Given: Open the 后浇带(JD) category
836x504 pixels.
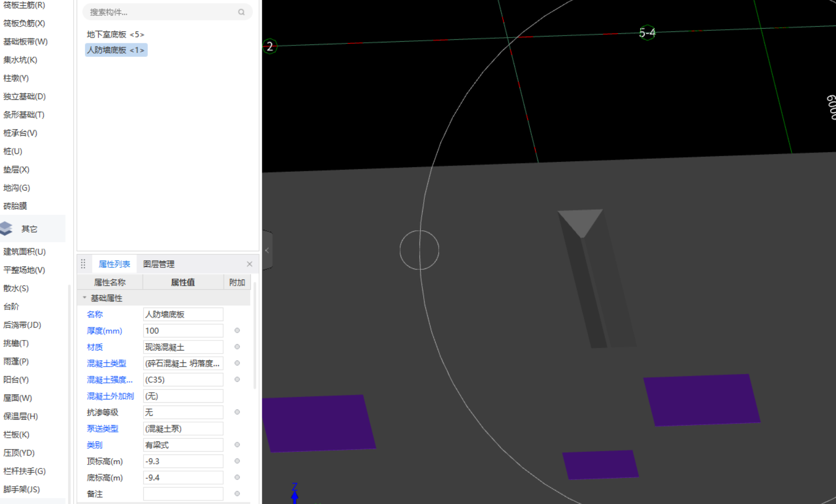Looking at the screenshot, I should tap(22, 325).
